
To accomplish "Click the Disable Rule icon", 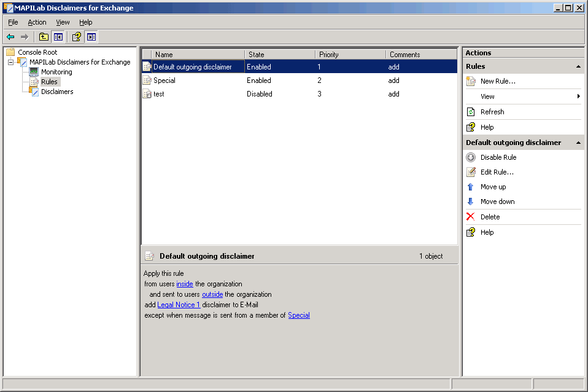I will pyautogui.click(x=471, y=157).
